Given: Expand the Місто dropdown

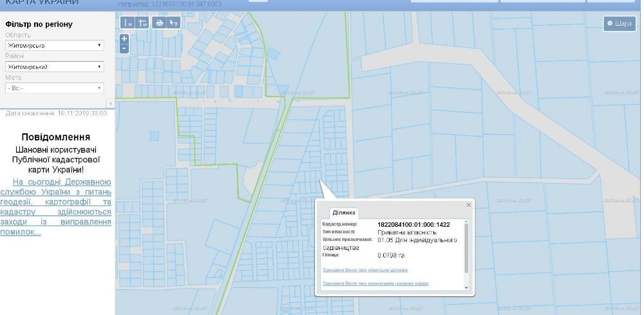Looking at the screenshot, I should click(x=55, y=88).
